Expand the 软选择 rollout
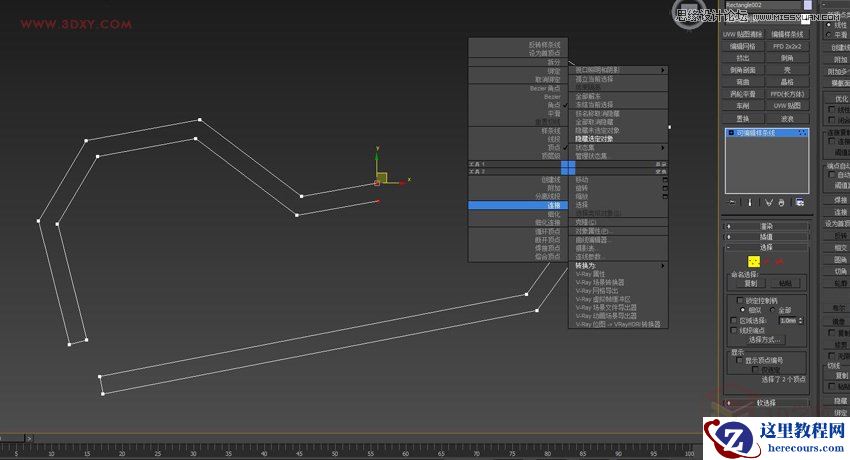 [766, 403]
